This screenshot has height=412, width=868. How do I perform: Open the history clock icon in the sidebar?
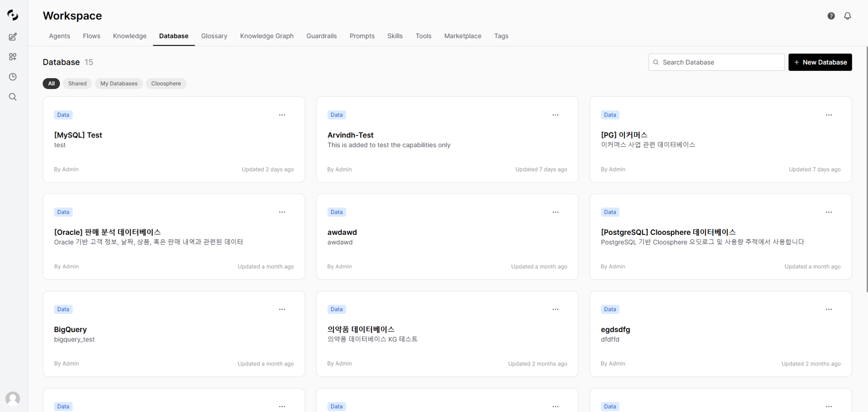pyautogui.click(x=13, y=77)
